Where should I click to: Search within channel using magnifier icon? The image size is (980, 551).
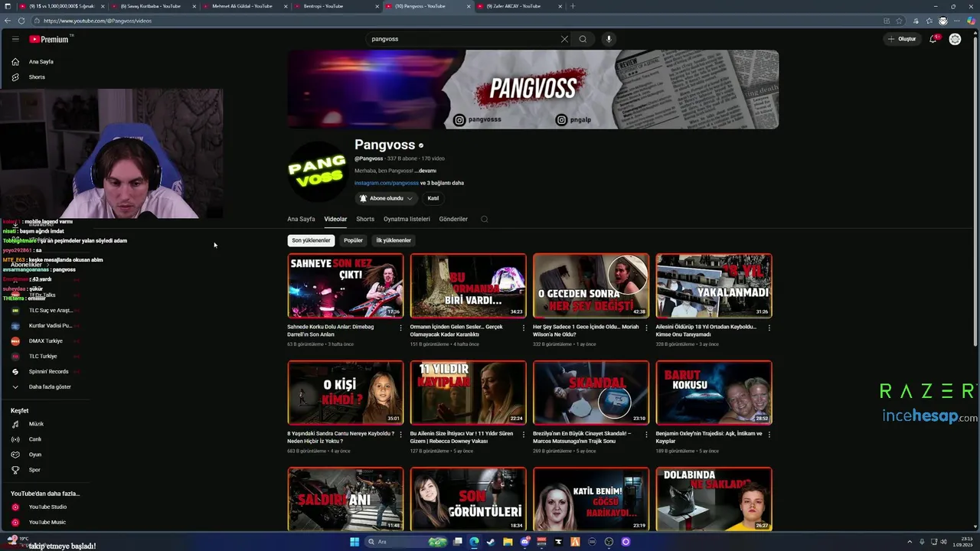(x=484, y=219)
